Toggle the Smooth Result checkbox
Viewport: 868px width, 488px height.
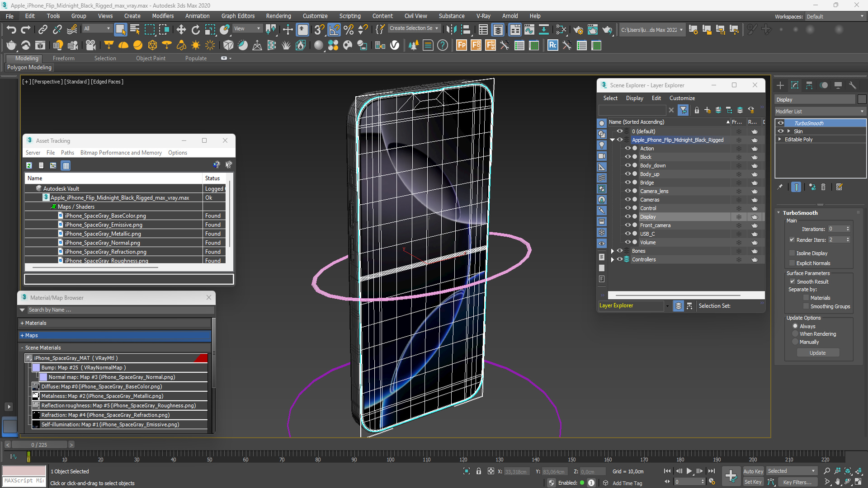793,282
